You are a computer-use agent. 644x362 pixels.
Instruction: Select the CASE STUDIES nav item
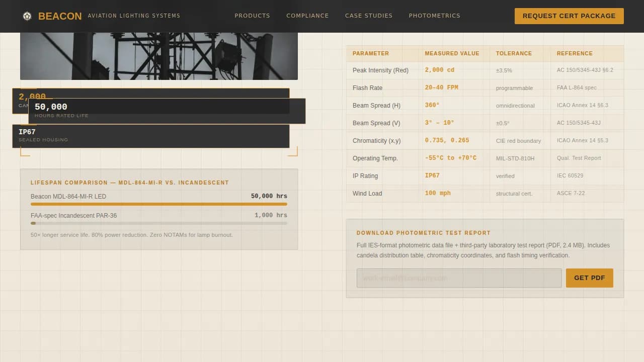pos(369,16)
